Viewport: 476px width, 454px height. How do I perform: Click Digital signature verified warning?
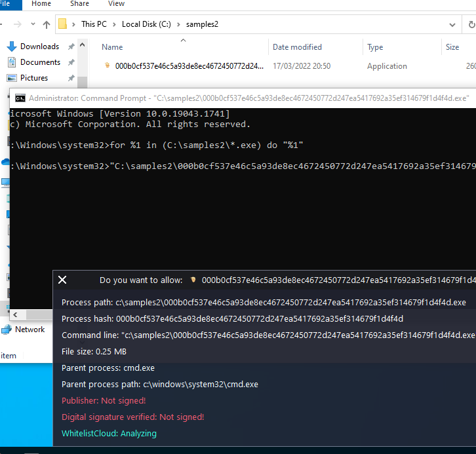[x=132, y=417]
